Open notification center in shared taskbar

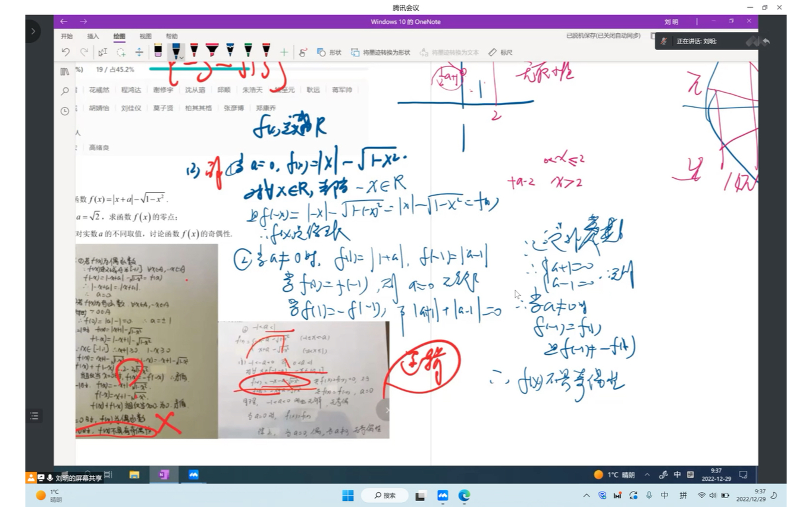coord(743,474)
